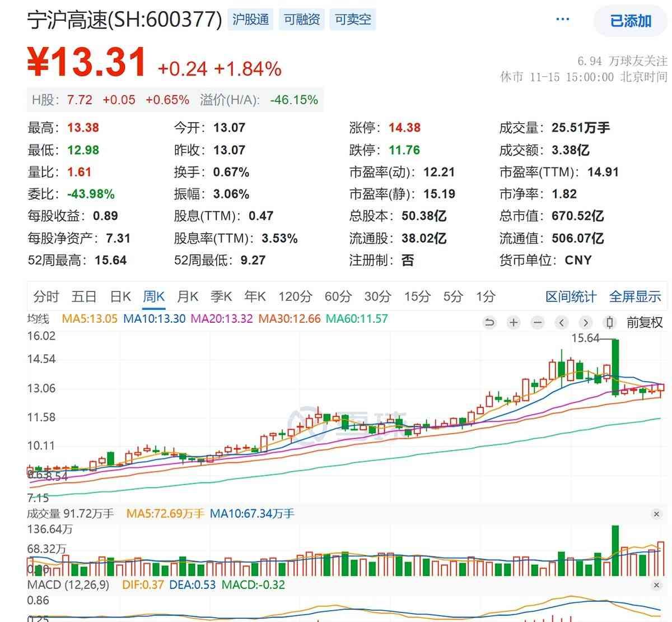Select the 月K monthly chart tab

[x=188, y=296]
